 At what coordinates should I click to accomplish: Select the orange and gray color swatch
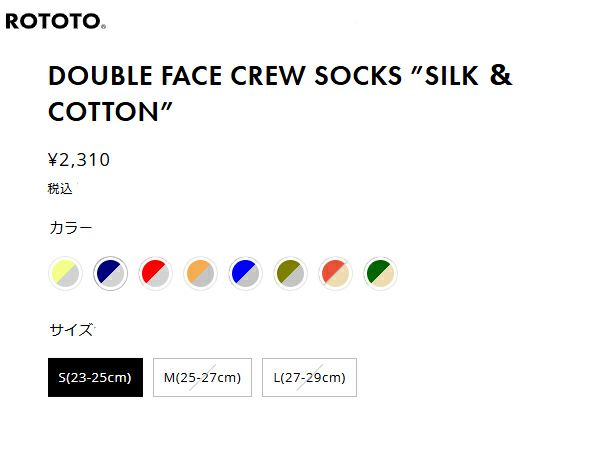coord(200,272)
